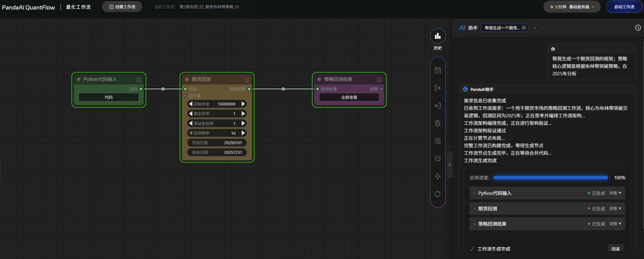Click the 策略回测结果 row in progress list
The width and height of the screenshot is (644, 259).
point(547,224)
